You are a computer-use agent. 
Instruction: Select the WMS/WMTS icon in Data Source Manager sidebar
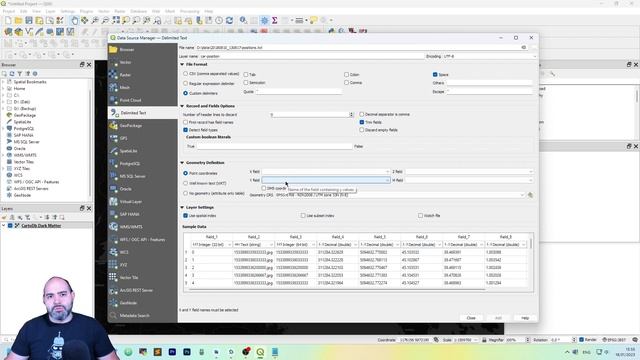113,227
